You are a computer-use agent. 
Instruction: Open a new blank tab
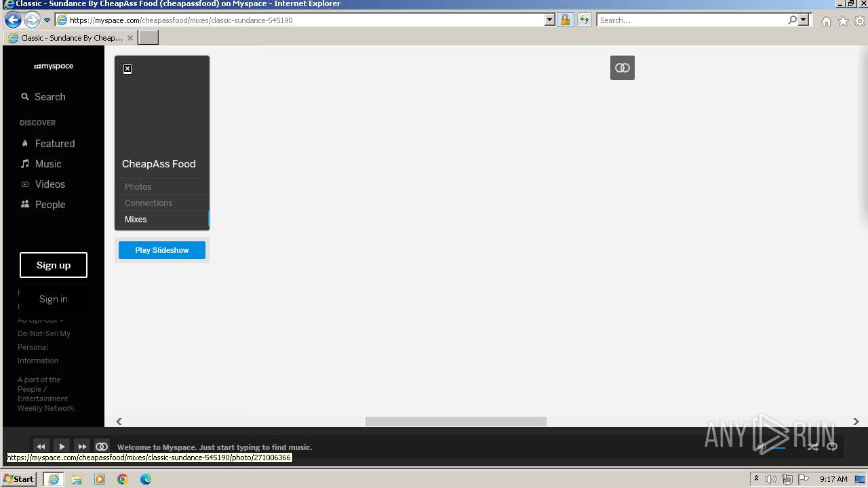click(149, 38)
